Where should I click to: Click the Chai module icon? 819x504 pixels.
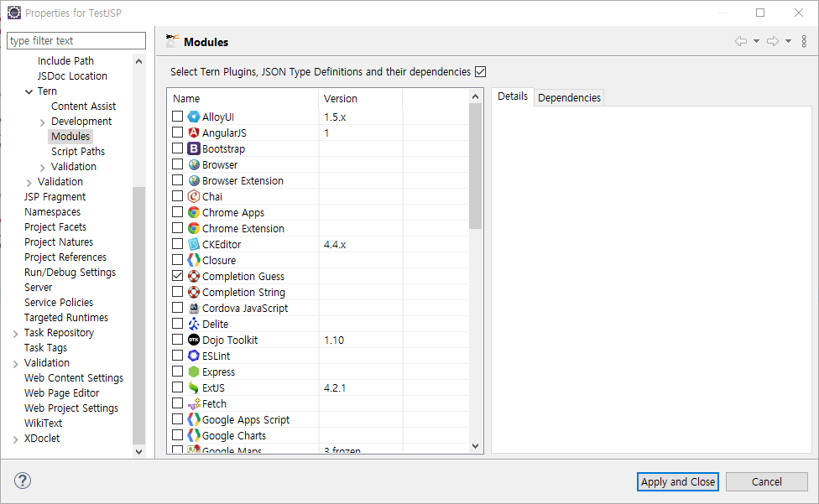click(x=194, y=197)
